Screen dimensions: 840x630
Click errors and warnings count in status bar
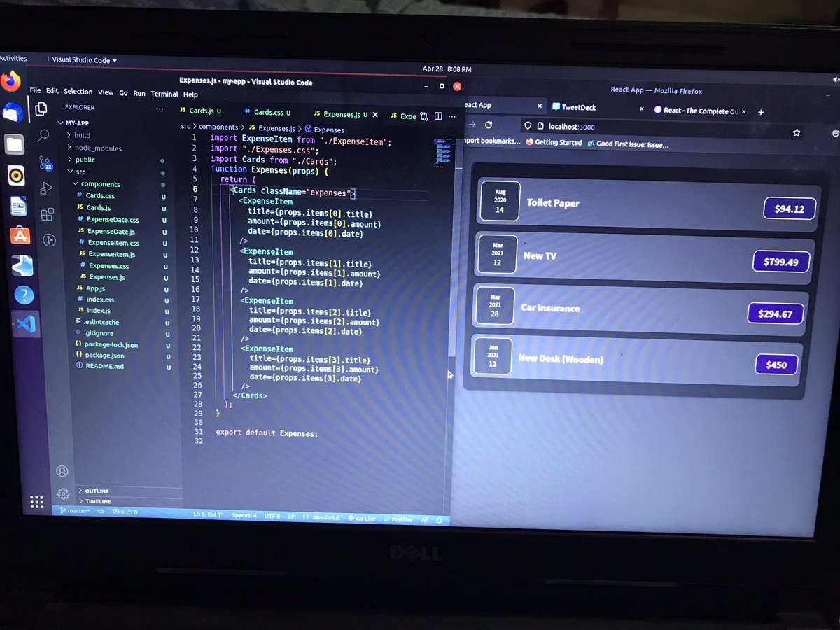tap(125, 512)
